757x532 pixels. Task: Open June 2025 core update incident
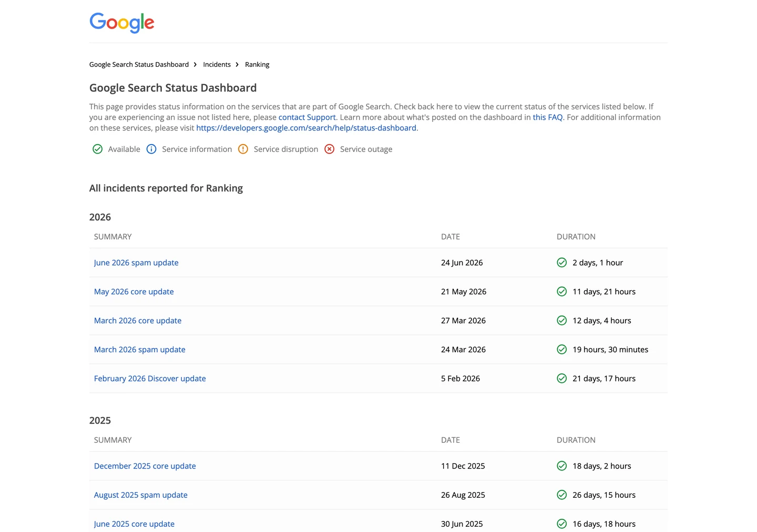tap(134, 524)
